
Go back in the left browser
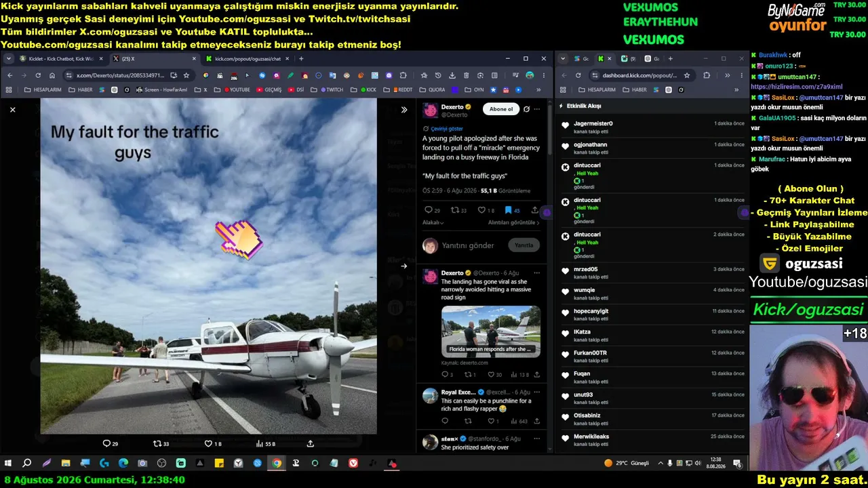pos(9,75)
